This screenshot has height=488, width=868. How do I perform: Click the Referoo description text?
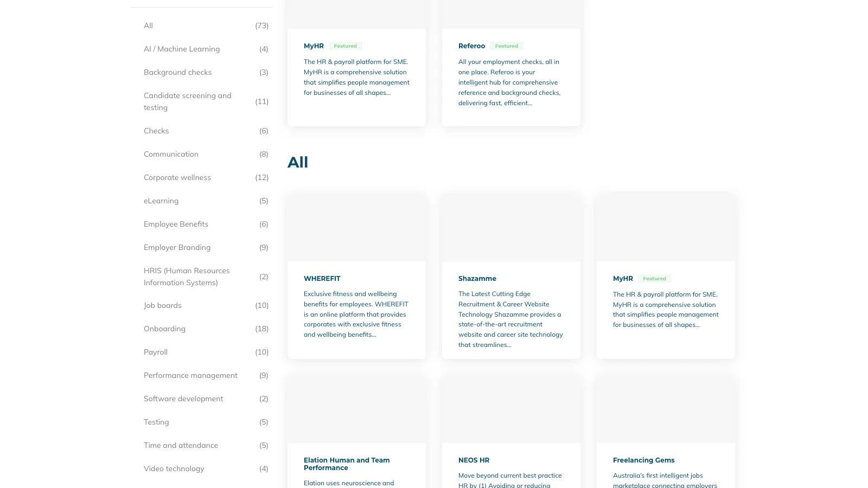point(509,82)
